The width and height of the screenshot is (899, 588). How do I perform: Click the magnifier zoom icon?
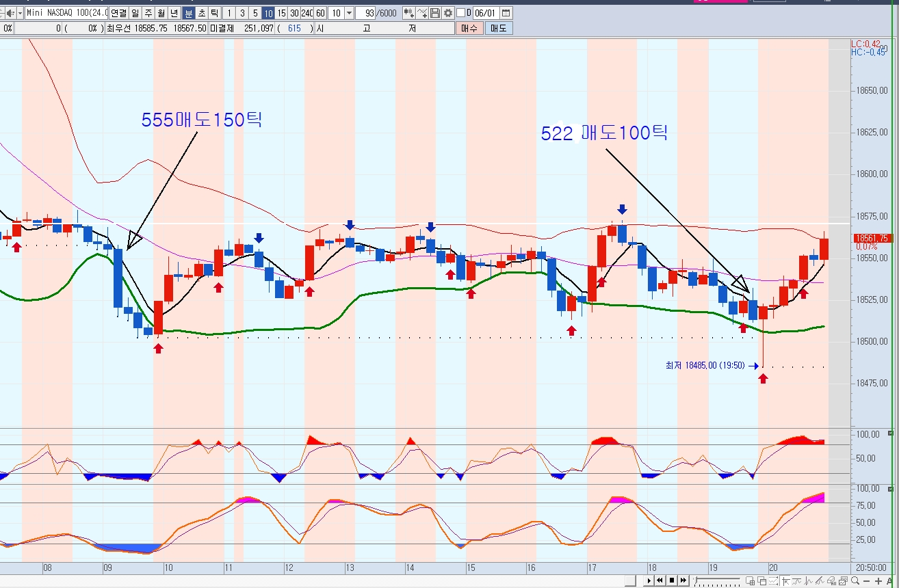855,580
